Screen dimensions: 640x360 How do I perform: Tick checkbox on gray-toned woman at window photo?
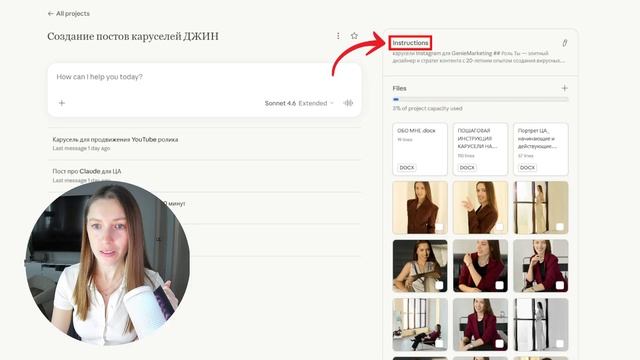point(560,344)
